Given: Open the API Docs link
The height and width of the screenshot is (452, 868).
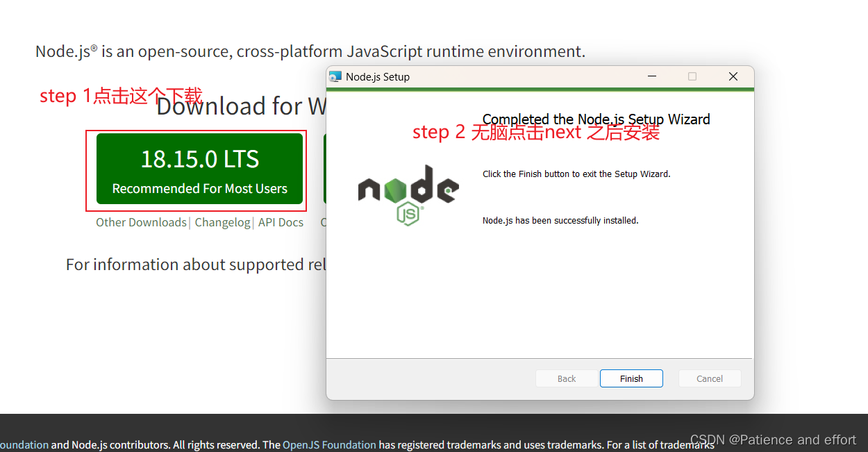Looking at the screenshot, I should (x=281, y=222).
